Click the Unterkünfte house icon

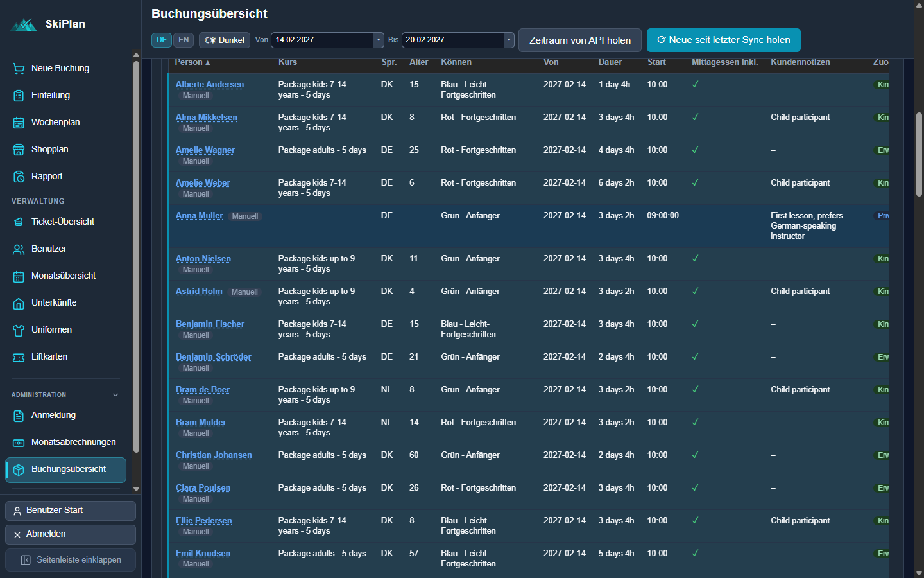(19, 303)
